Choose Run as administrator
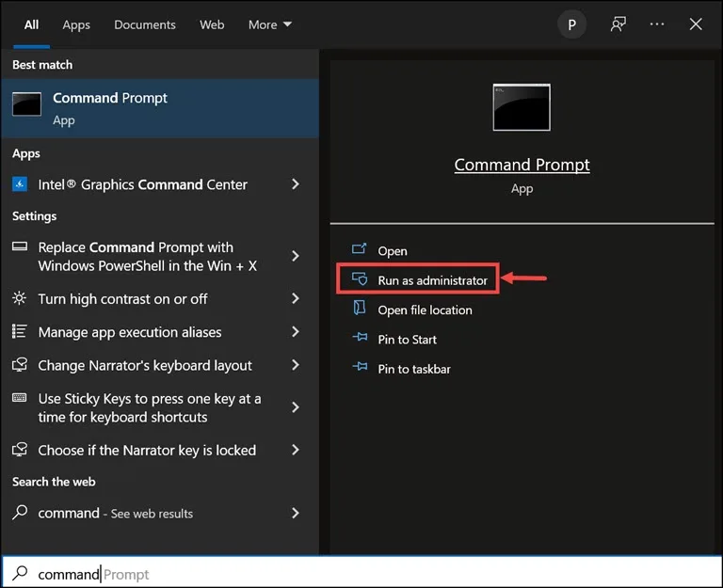 pyautogui.click(x=432, y=280)
